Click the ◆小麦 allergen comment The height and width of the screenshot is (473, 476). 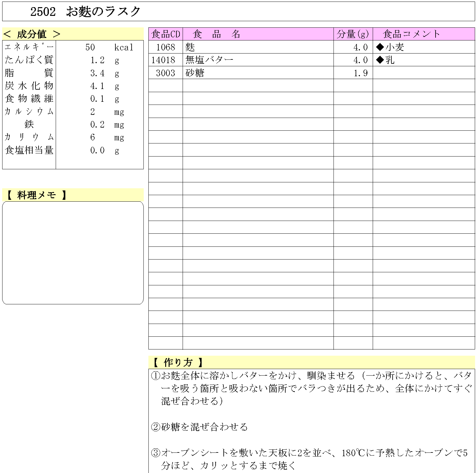coord(390,47)
